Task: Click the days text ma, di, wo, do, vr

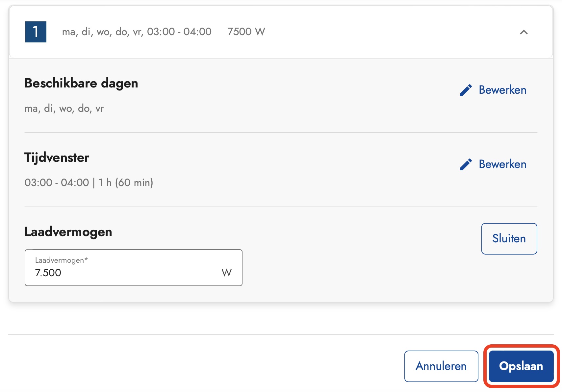Action: tap(64, 109)
